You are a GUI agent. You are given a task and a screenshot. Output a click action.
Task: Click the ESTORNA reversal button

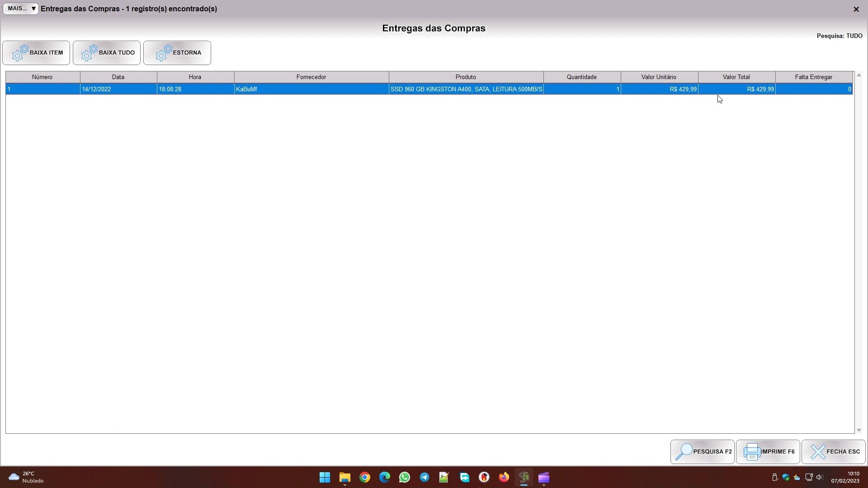[x=177, y=53]
